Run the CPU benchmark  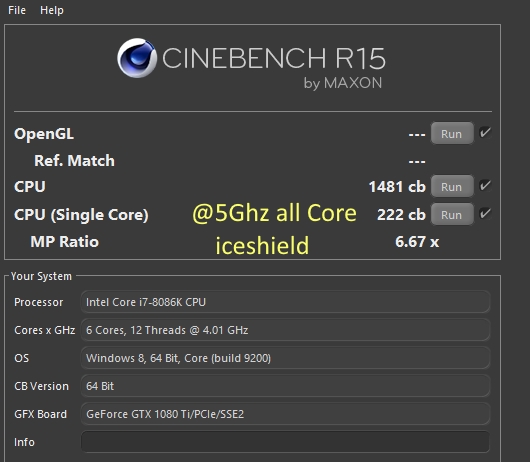click(x=452, y=186)
